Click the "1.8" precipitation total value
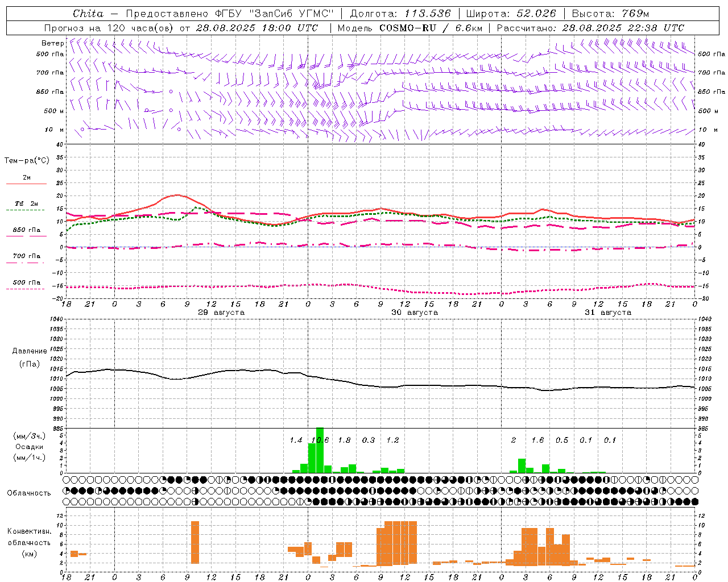 pos(344,440)
